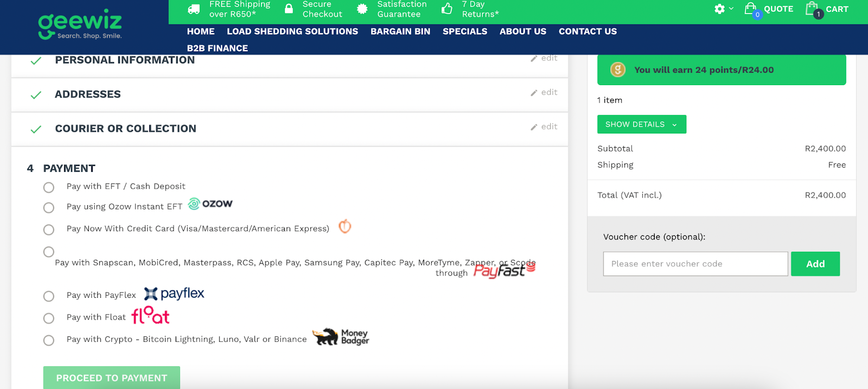The height and width of the screenshot is (389, 868).
Task: Open the settings dropdown arrow
Action: (x=731, y=9)
